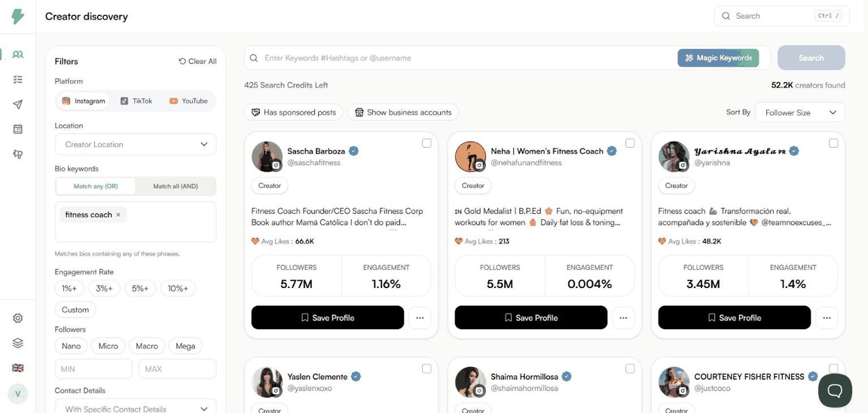Focus the top-right global Search box
The width and height of the screenshot is (868, 413).
(x=781, y=16)
